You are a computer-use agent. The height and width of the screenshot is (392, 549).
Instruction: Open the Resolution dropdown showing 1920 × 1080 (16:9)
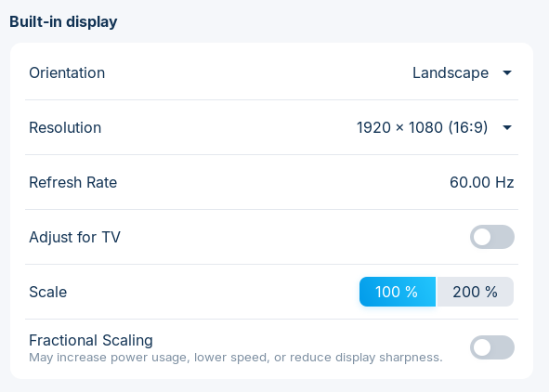tap(434, 127)
